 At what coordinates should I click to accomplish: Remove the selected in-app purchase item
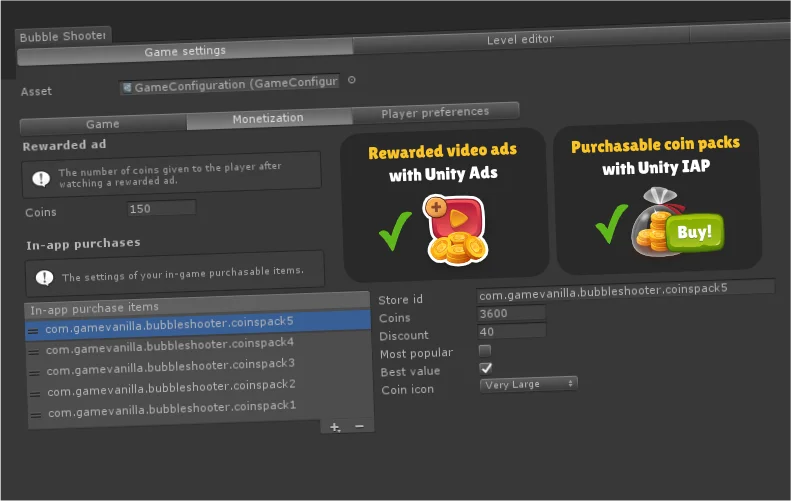point(359,426)
